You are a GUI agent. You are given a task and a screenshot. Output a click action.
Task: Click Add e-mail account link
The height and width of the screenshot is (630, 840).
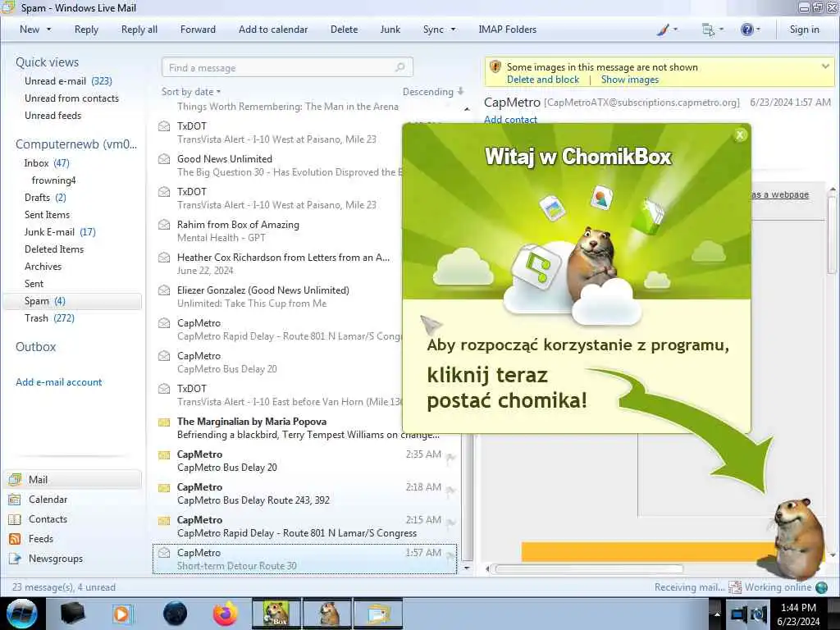(x=58, y=382)
